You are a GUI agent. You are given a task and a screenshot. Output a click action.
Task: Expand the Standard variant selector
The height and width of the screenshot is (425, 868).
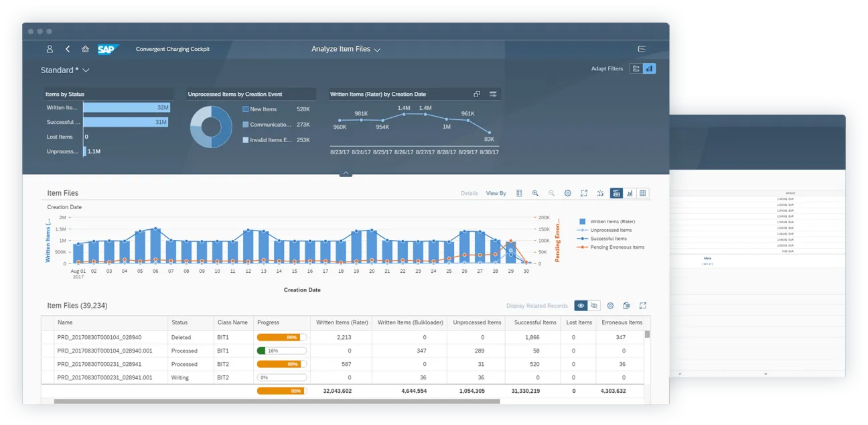86,70
